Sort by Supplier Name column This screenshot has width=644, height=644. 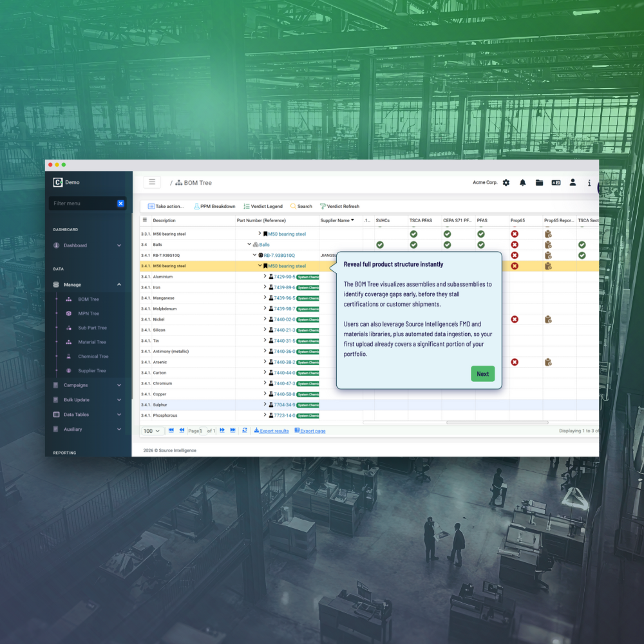coord(337,220)
